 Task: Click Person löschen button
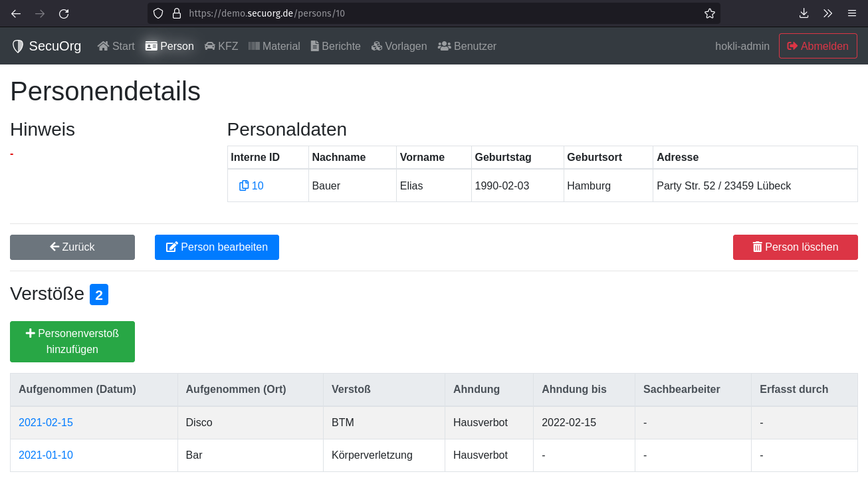(796, 247)
